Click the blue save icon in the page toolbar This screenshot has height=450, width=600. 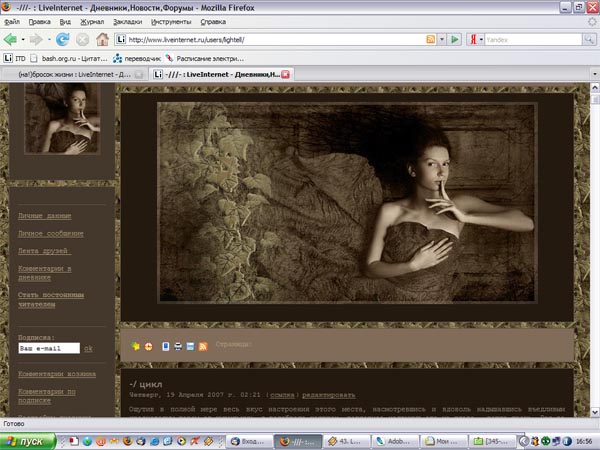point(190,346)
